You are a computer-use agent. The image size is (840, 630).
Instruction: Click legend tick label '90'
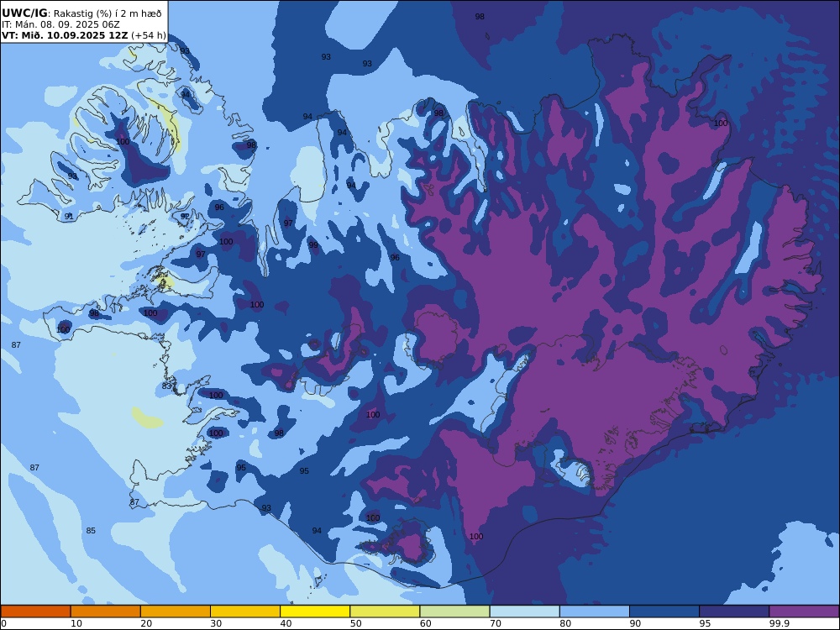click(635, 623)
